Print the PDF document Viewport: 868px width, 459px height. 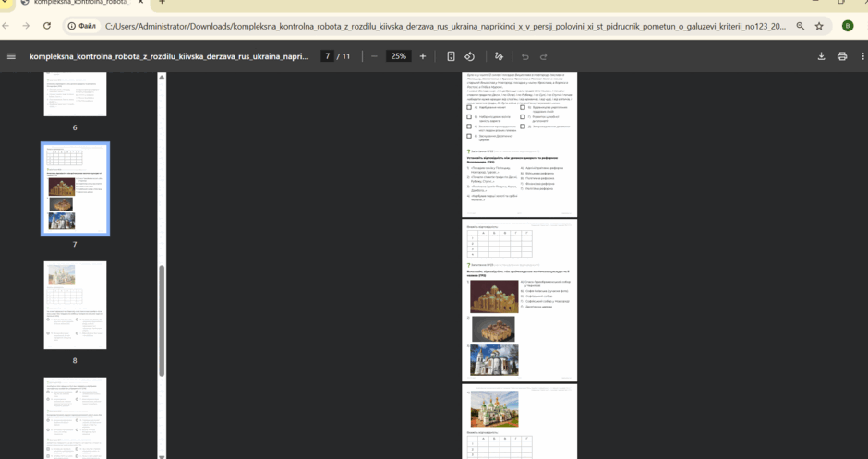point(842,56)
